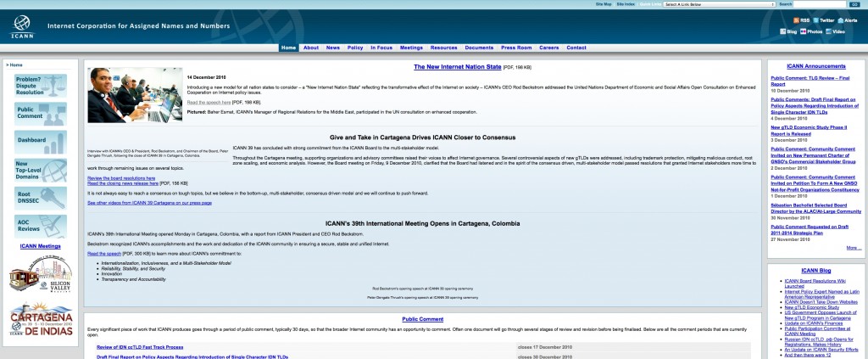The height and width of the screenshot is (359, 868).
Task: Open Sébastien Bachollet Selected Board Director announcement
Action: (x=816, y=208)
